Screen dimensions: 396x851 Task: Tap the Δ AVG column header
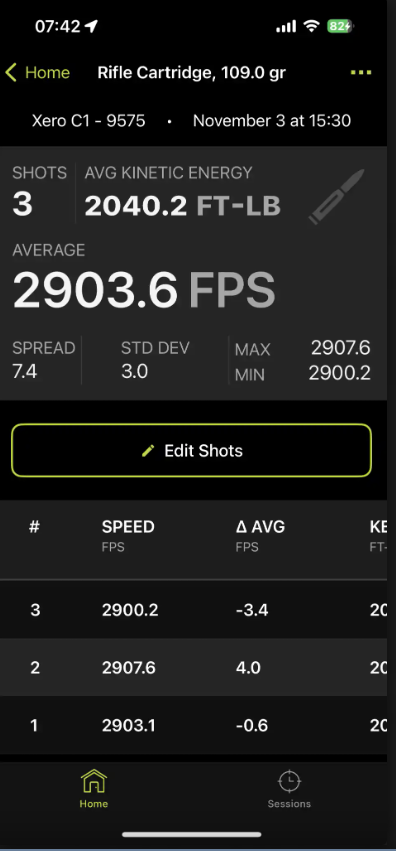pyautogui.click(x=260, y=526)
